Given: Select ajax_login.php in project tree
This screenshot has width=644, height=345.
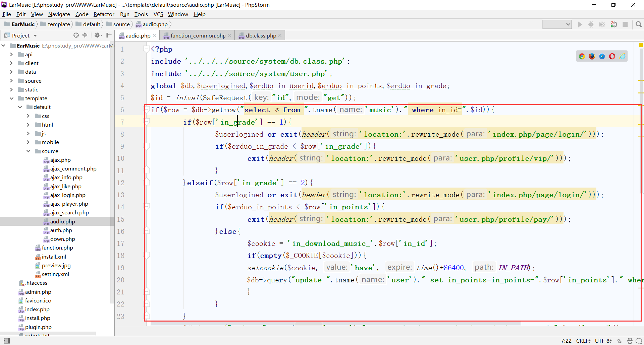Looking at the screenshot, I should [x=65, y=195].
